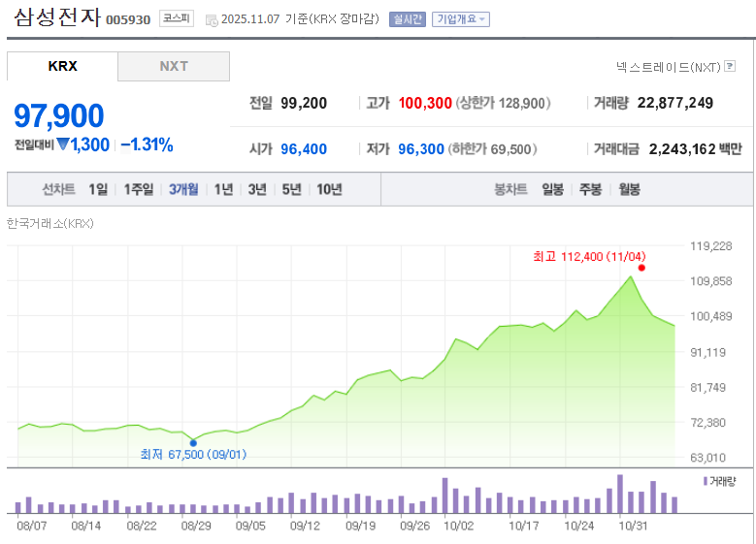Click the 삼성전자 stock name heading
This screenshot has height=544, width=756.
[x=57, y=17]
